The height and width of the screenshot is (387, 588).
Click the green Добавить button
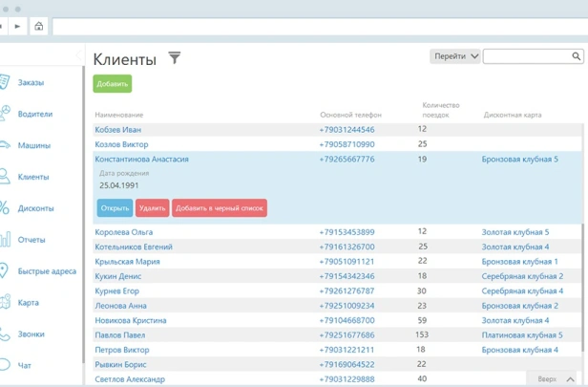coord(113,84)
